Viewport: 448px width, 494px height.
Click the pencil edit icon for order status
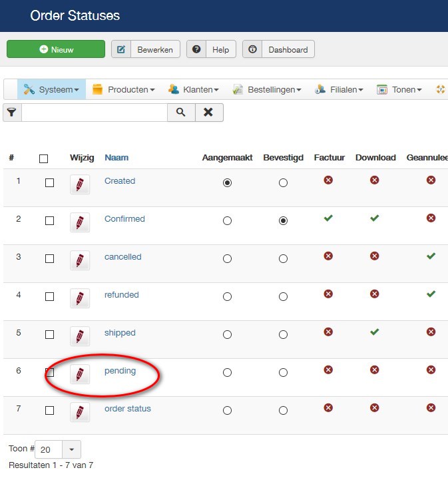80,412
